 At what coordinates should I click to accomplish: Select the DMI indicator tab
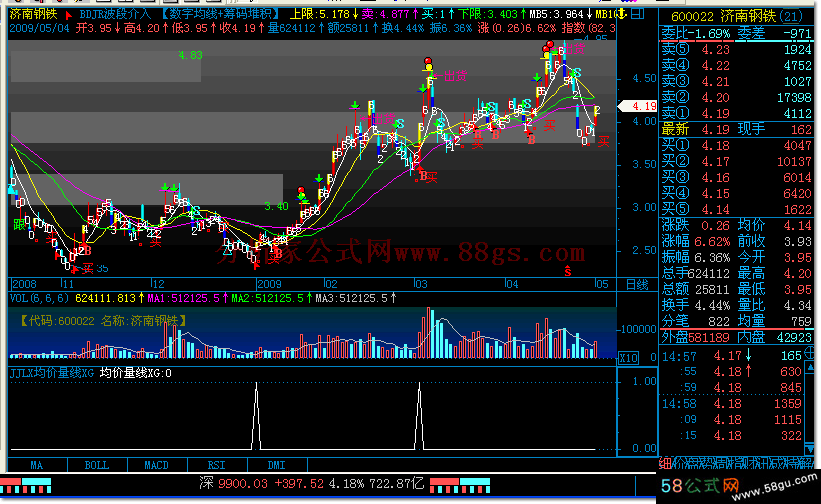coord(276,465)
